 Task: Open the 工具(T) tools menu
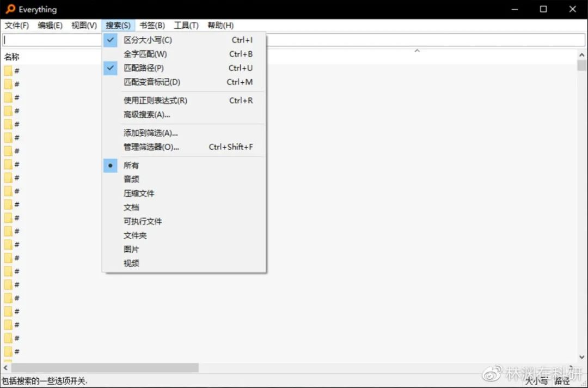(186, 26)
